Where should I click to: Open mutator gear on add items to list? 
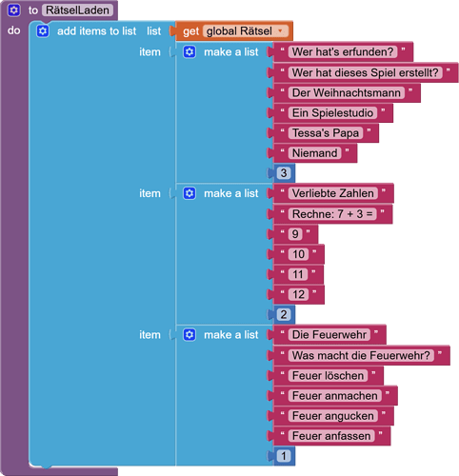click(43, 31)
